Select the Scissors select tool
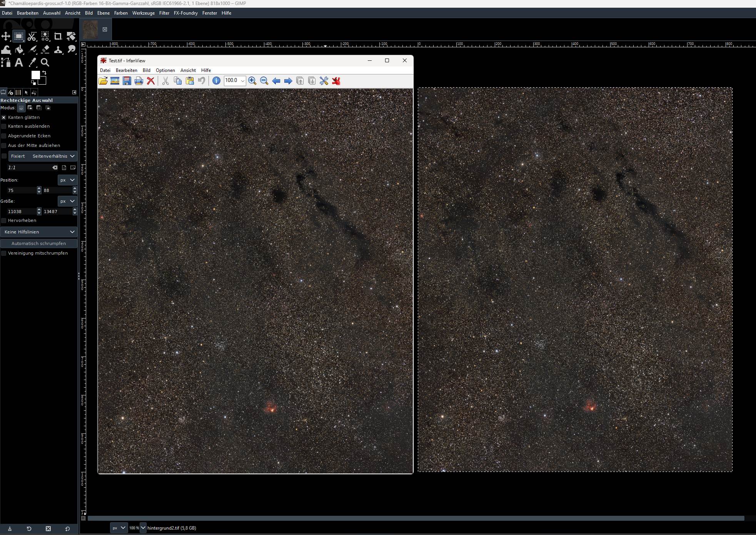Screen dimensions: 756x535 [32, 37]
